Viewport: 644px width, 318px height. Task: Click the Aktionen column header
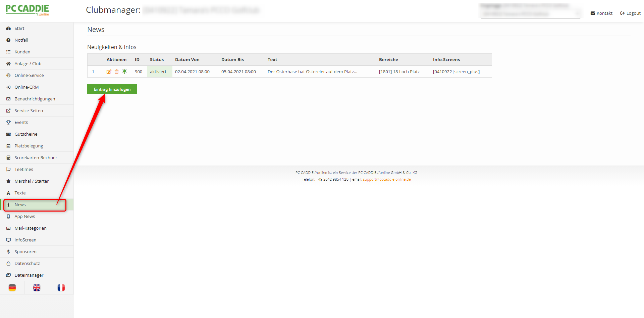click(x=116, y=60)
